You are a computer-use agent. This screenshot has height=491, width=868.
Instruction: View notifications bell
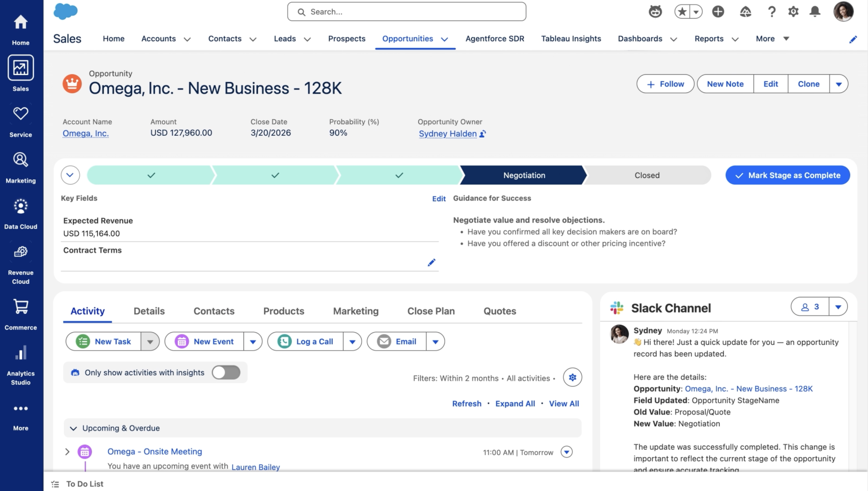pos(815,11)
